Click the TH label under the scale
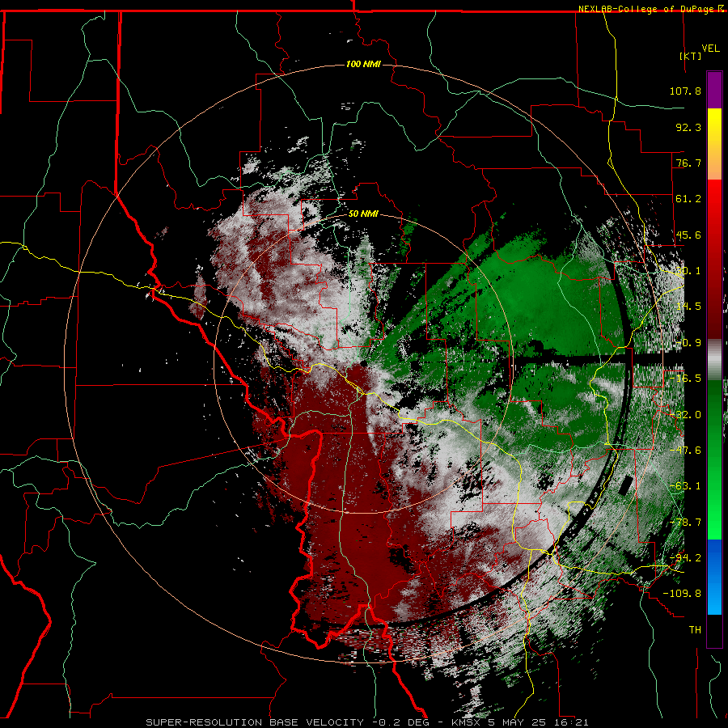 tap(695, 630)
